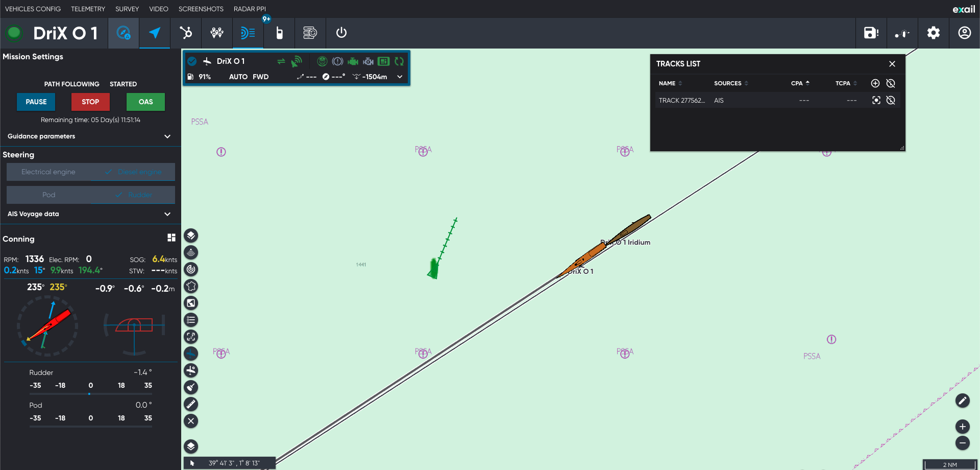This screenshot has height=470, width=980.
Task: Click the scan-frame route map tool
Action: click(x=191, y=337)
